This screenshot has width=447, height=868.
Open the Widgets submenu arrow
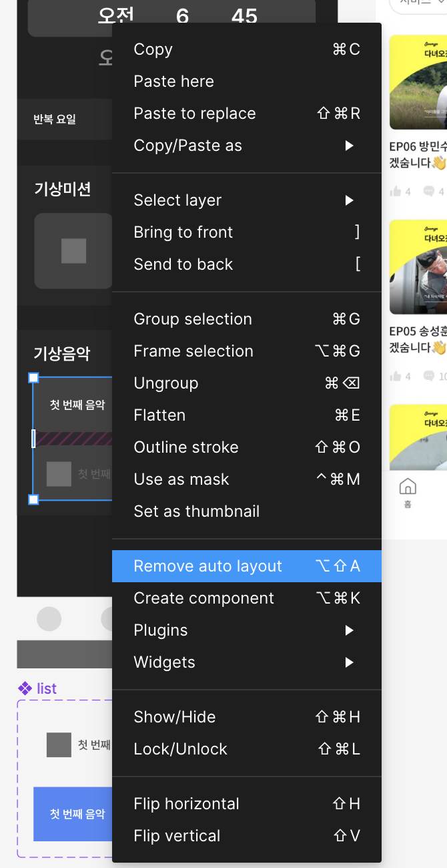(349, 662)
